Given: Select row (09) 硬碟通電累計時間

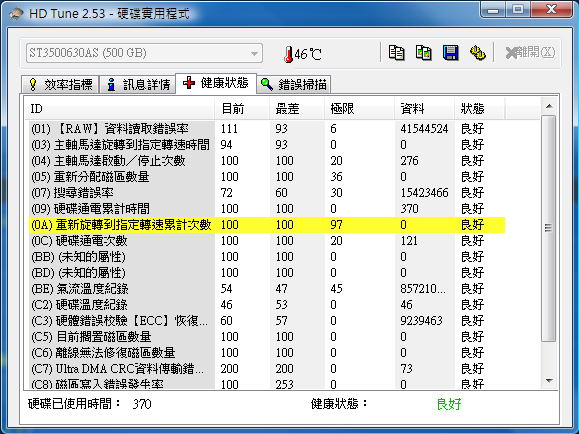Looking at the screenshot, I should tap(267, 209).
